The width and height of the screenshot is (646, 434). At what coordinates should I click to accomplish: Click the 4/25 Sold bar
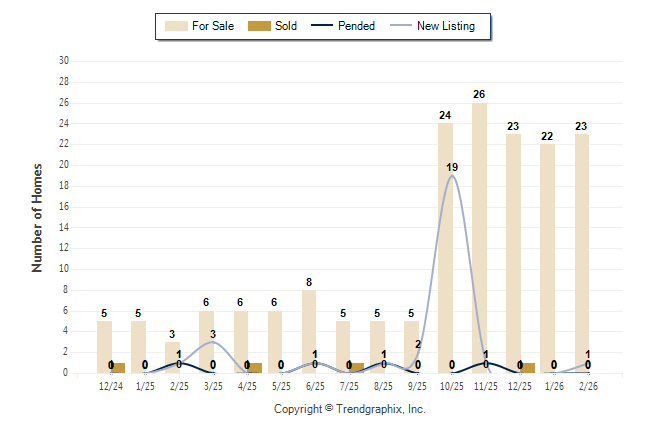(x=255, y=368)
